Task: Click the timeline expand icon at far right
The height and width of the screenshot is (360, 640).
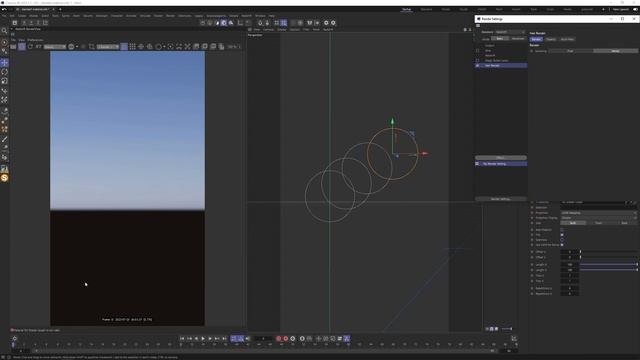Action: (514, 338)
